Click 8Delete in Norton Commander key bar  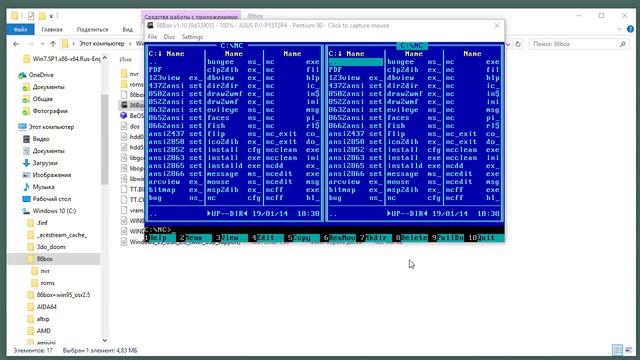coord(411,238)
